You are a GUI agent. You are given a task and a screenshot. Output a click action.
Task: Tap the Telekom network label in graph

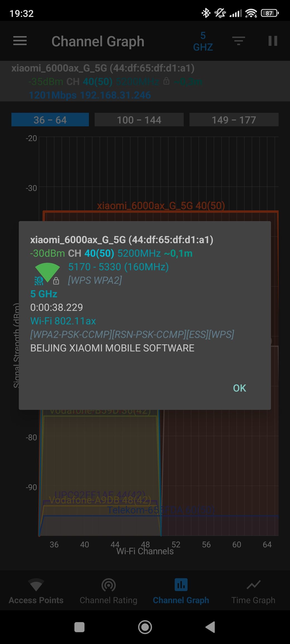pyautogui.click(x=161, y=510)
